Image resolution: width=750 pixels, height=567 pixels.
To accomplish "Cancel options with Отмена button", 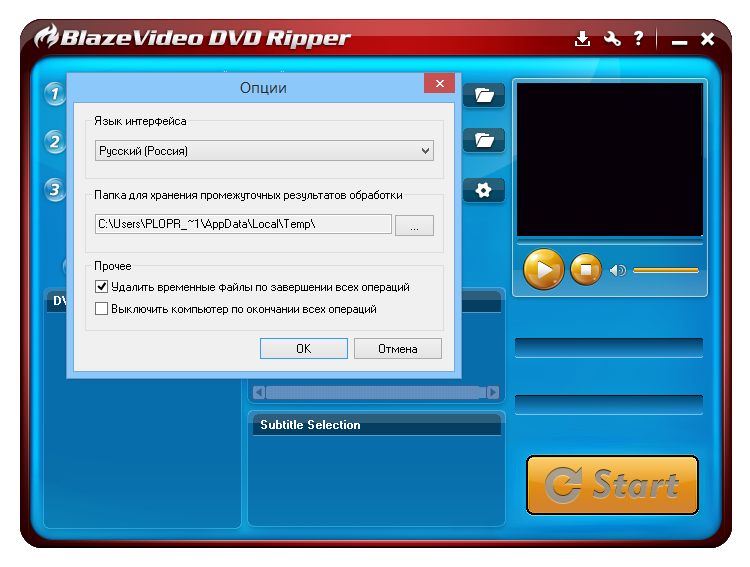I will coord(397,348).
